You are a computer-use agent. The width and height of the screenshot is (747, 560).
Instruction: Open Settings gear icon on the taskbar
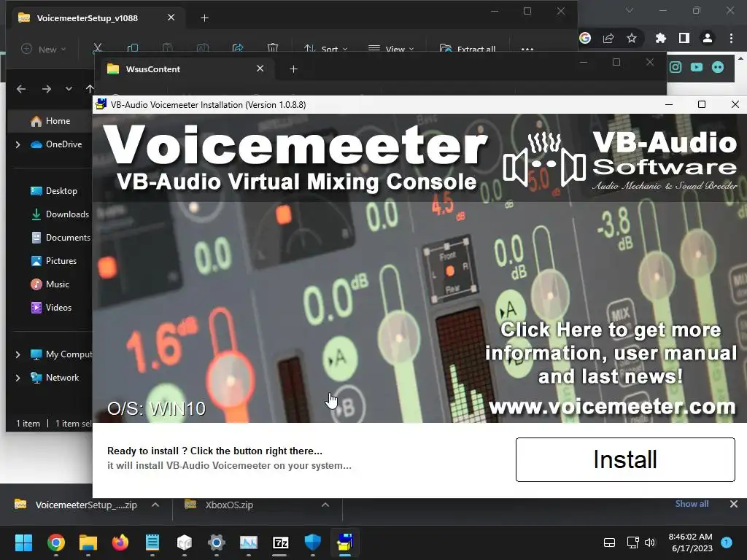coord(216,542)
